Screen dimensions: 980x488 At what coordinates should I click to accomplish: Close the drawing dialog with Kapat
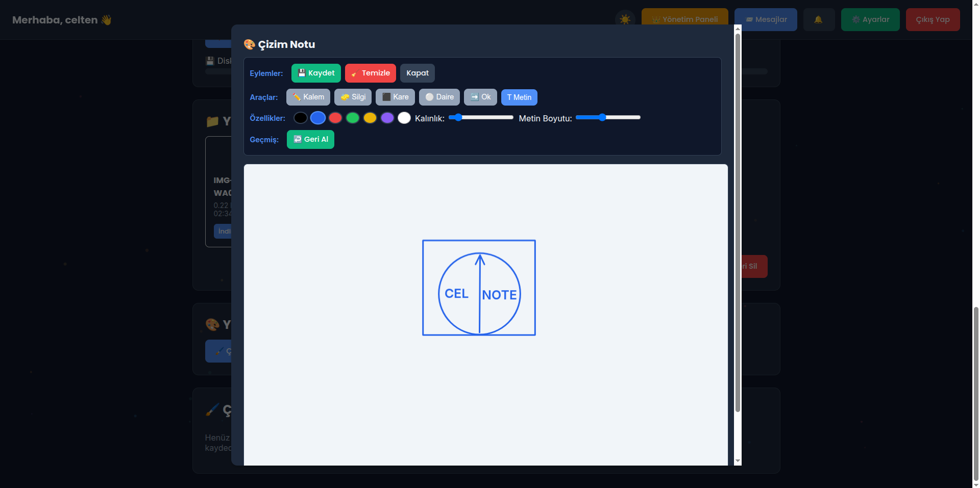(417, 73)
